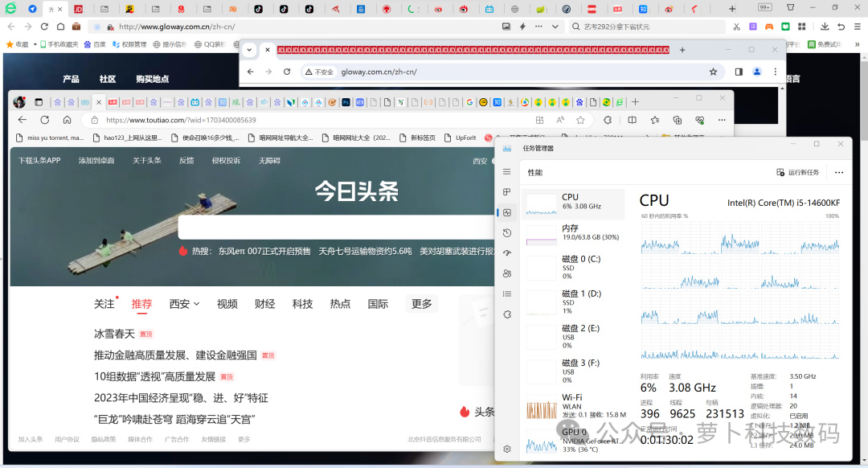Expand Chrome tab search chevron

[x=249, y=50]
